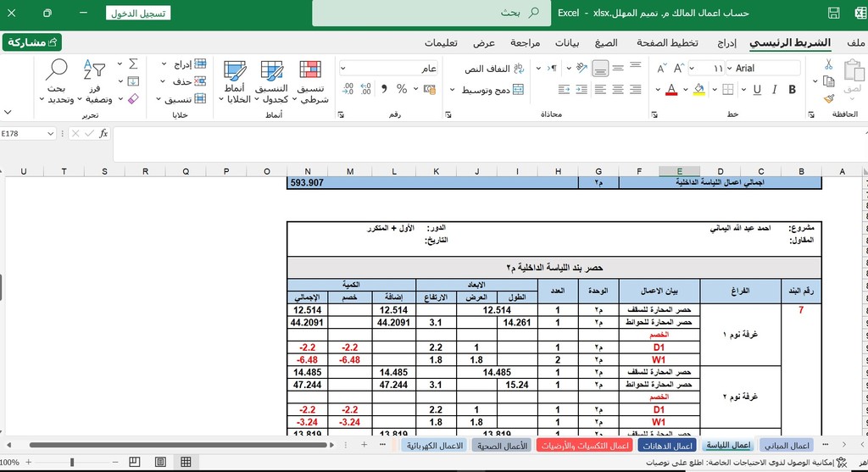Click the font color red A swatch

click(x=671, y=89)
